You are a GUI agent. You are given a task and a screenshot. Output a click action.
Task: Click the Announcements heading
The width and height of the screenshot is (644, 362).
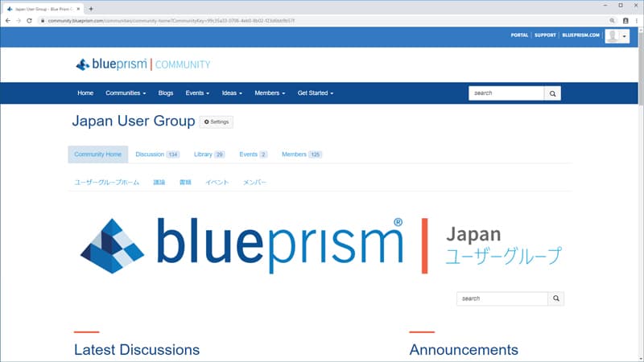[464, 350]
